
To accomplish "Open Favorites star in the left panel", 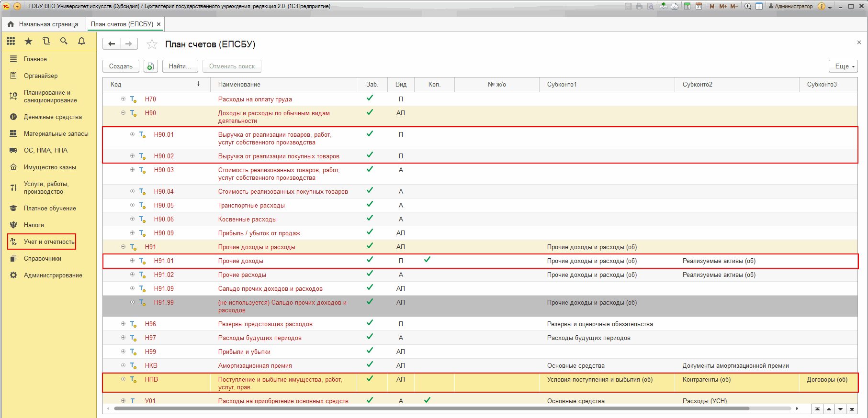I will 29,41.
